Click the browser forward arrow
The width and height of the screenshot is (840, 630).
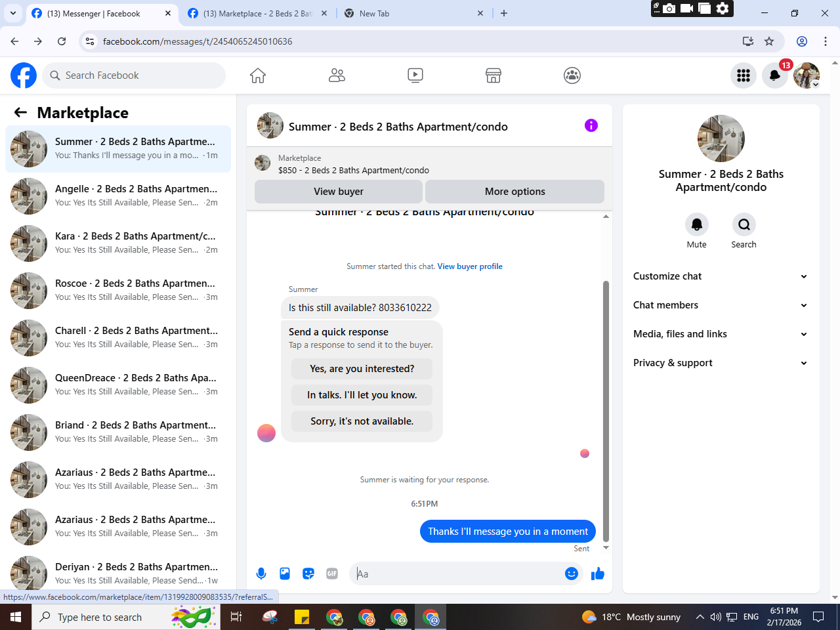pos(38,41)
